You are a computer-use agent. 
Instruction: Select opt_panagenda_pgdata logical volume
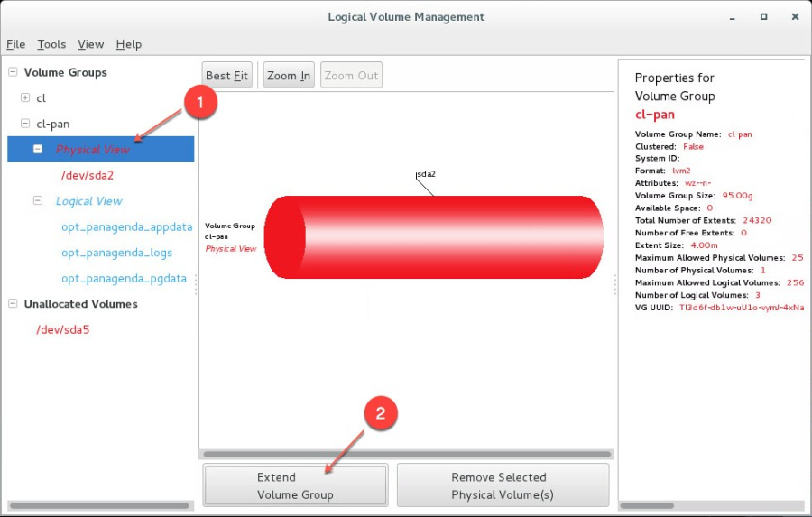[x=124, y=279]
